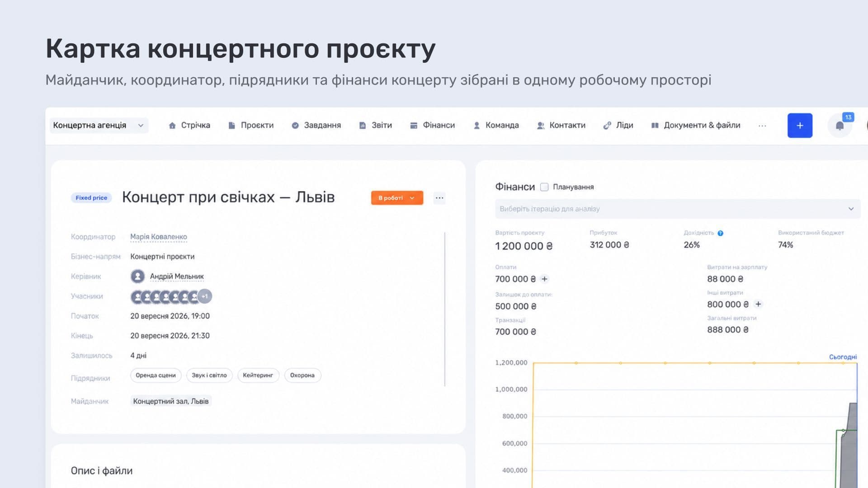Open manager Андрій Мельник profile
The image size is (868, 488).
[x=177, y=276]
